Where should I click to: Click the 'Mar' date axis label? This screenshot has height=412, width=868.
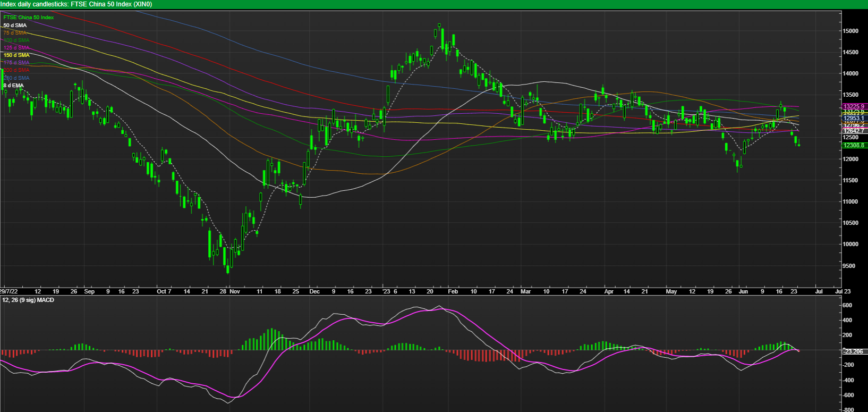[x=526, y=291]
